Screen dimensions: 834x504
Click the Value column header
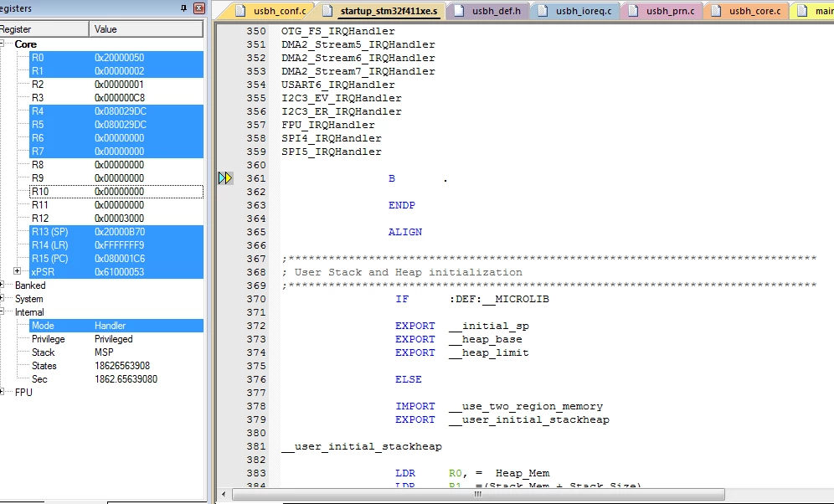pos(147,29)
